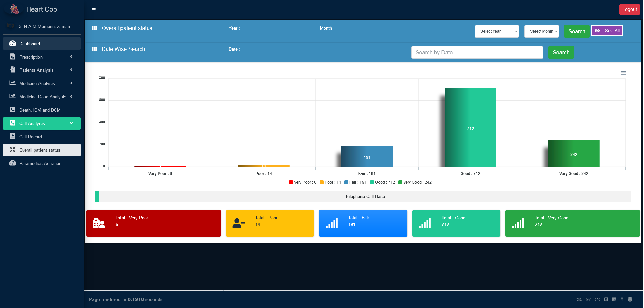Click the Paramedics Activities gauge icon

click(x=13, y=163)
